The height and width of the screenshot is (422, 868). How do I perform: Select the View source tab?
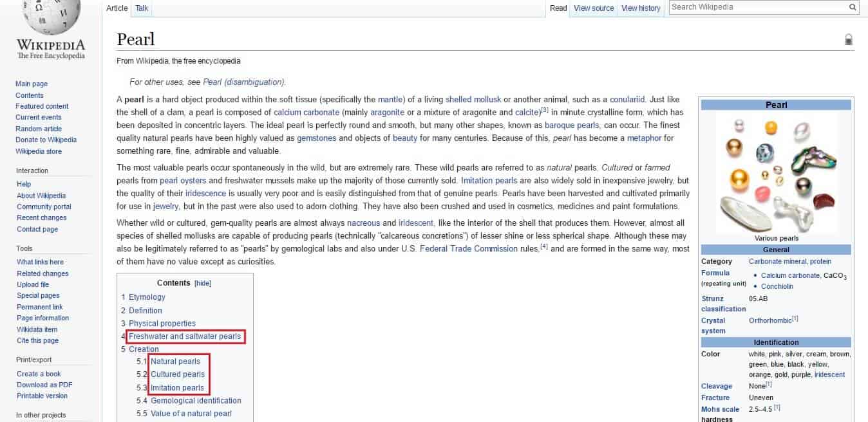[593, 8]
